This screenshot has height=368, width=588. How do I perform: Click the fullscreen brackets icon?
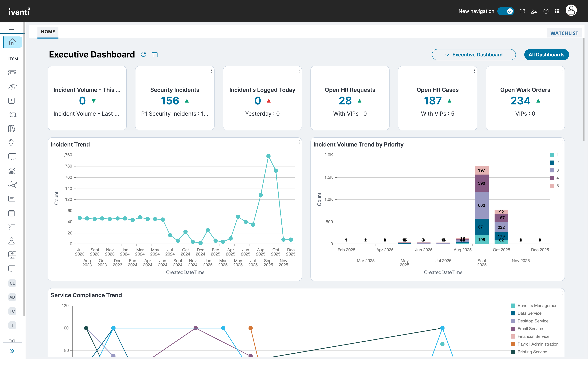point(522,11)
